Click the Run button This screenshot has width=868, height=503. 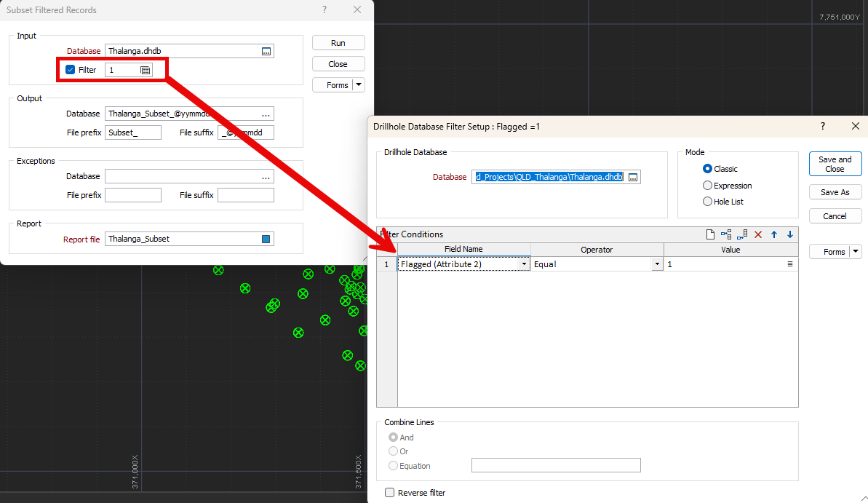(338, 43)
